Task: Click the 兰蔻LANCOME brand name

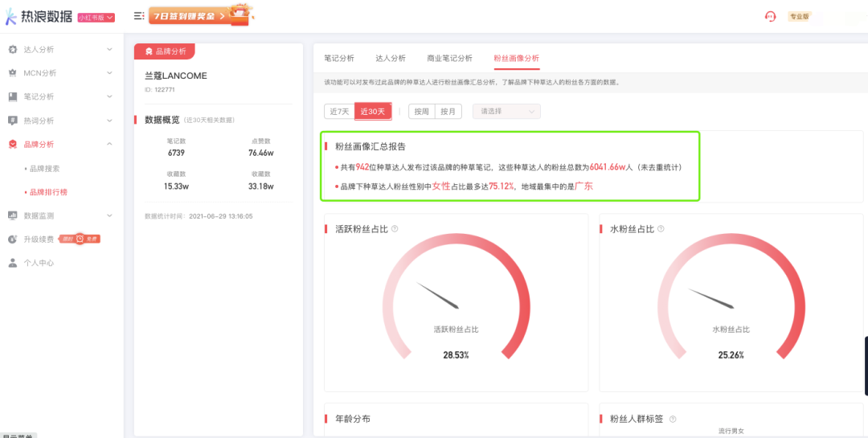Action: pos(176,76)
